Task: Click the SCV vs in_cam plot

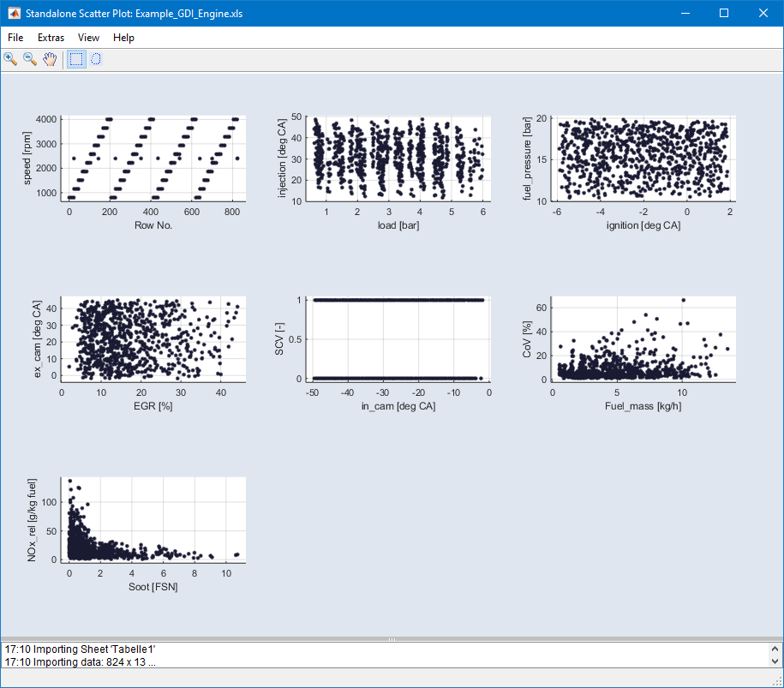Action: 398,339
